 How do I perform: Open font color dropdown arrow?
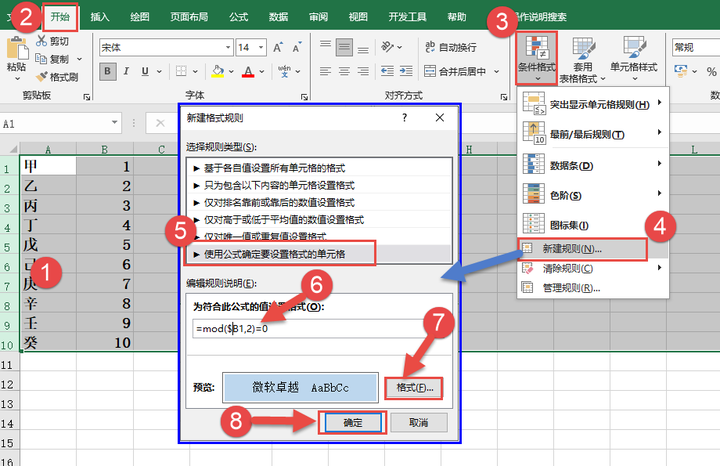262,72
